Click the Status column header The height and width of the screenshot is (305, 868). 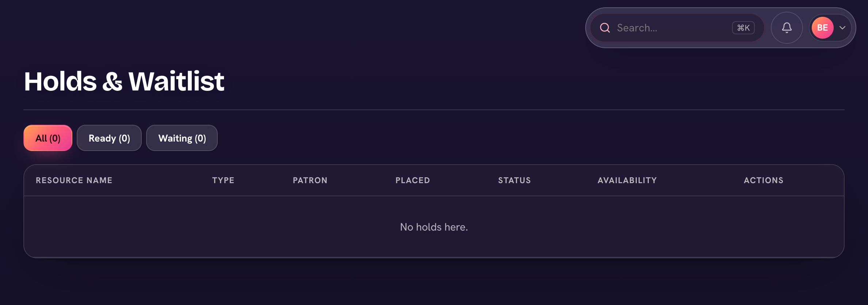click(514, 180)
